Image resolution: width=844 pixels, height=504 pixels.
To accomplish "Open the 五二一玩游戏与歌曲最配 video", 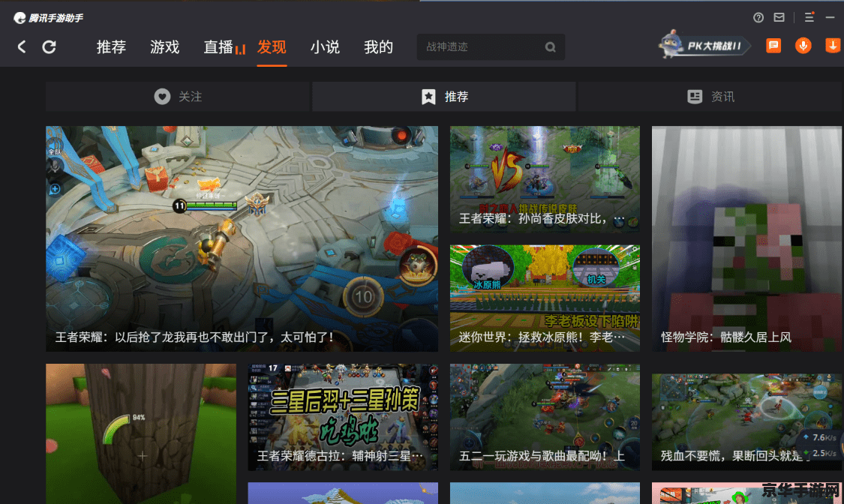I will point(545,417).
